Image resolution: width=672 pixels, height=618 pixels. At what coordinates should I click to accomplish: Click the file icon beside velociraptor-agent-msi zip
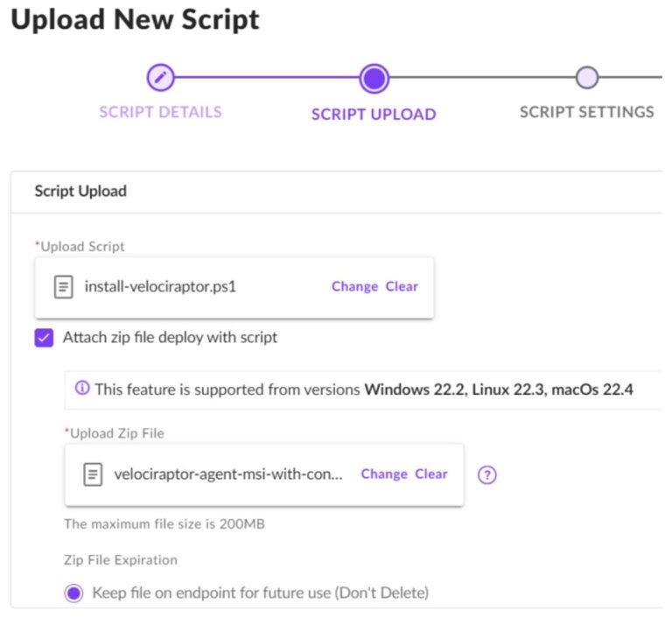(x=93, y=474)
